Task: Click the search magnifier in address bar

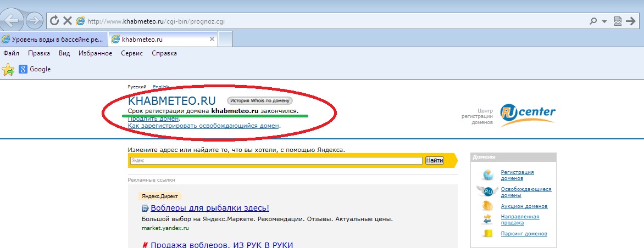Action: coord(593,21)
